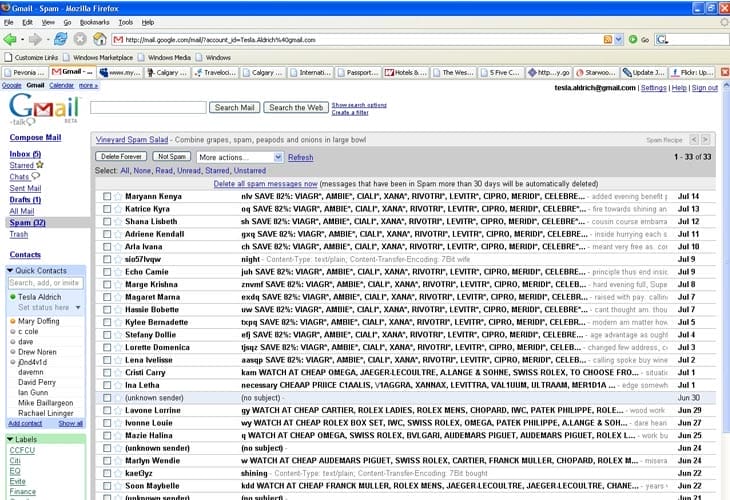Open the More actions dropdown

click(239, 157)
